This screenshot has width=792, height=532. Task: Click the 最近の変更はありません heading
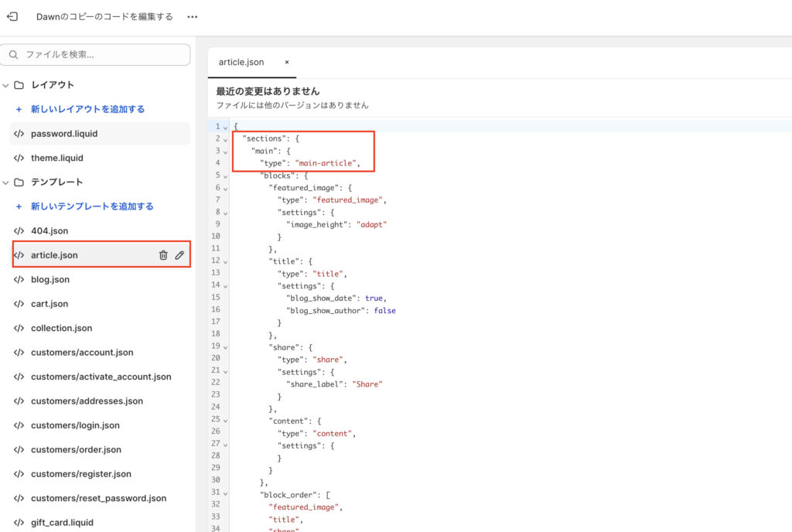pos(268,91)
